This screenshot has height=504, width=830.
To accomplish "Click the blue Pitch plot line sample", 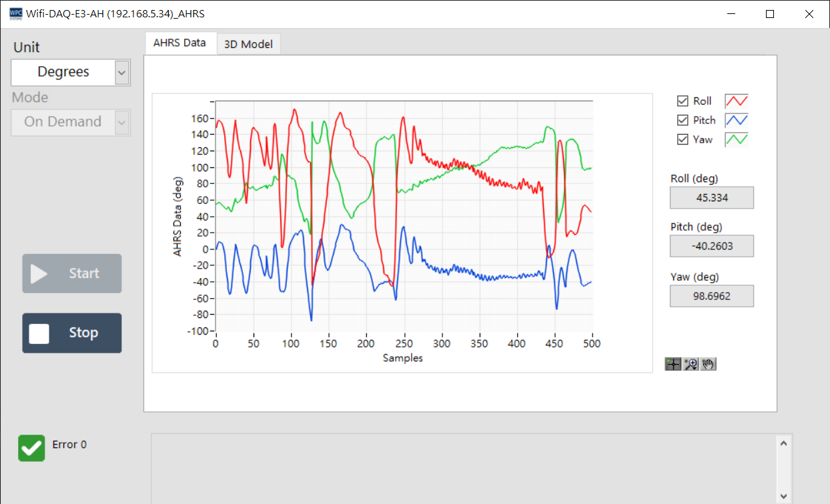I will point(737,121).
